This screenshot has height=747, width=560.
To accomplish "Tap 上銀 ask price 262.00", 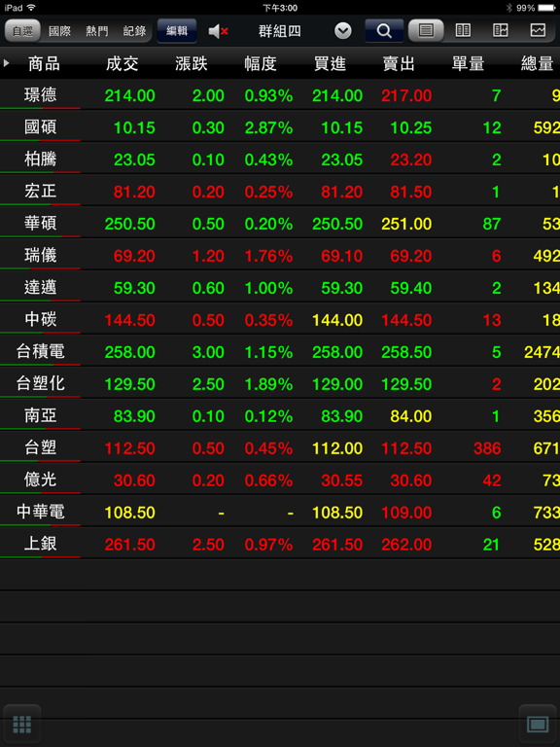I will click(x=406, y=545).
